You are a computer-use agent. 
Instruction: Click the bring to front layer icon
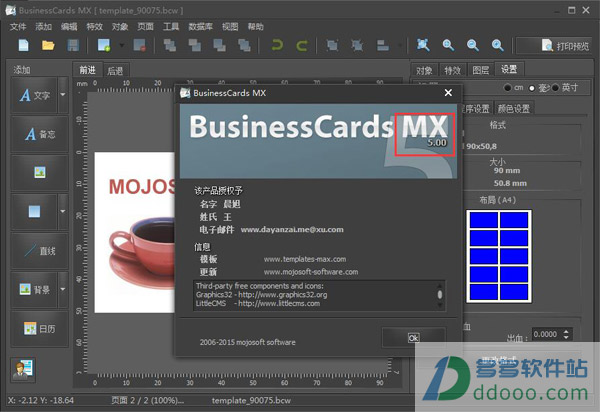(170, 45)
